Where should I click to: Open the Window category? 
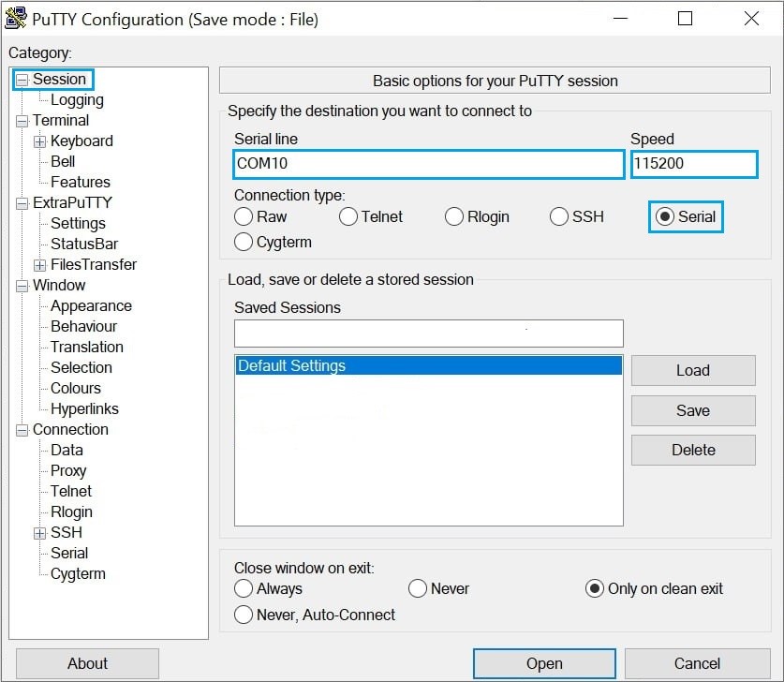pyautogui.click(x=59, y=285)
